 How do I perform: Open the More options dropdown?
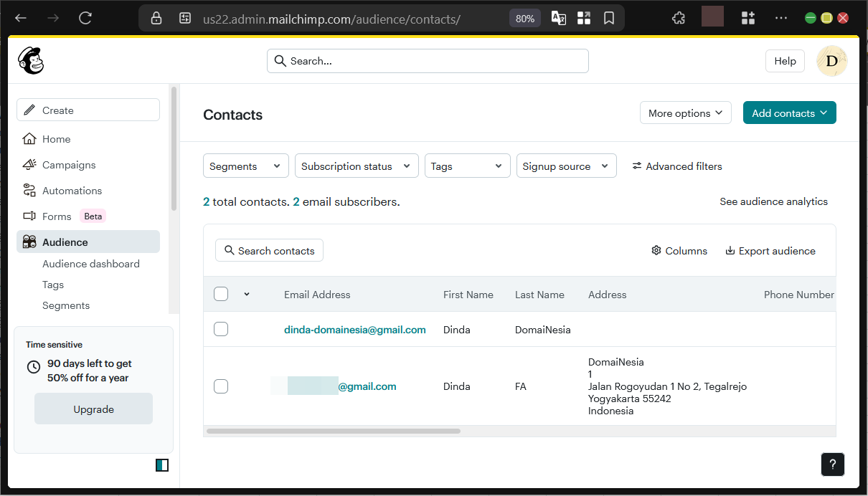pos(685,113)
